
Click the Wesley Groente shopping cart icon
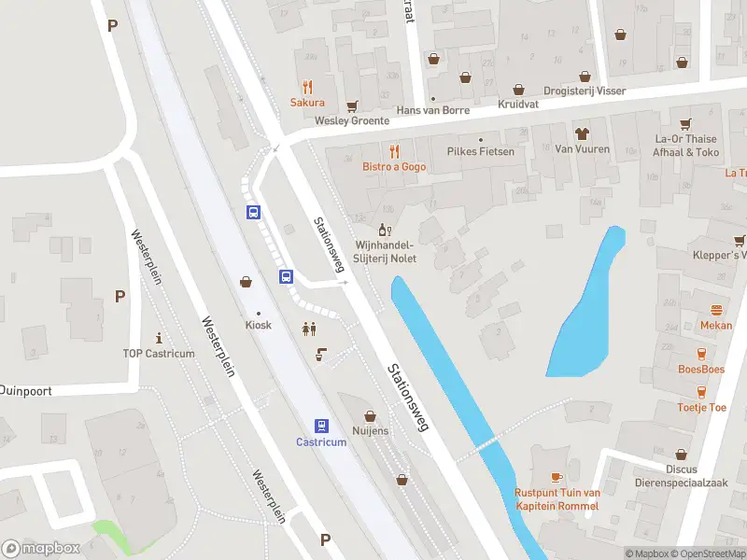point(352,106)
